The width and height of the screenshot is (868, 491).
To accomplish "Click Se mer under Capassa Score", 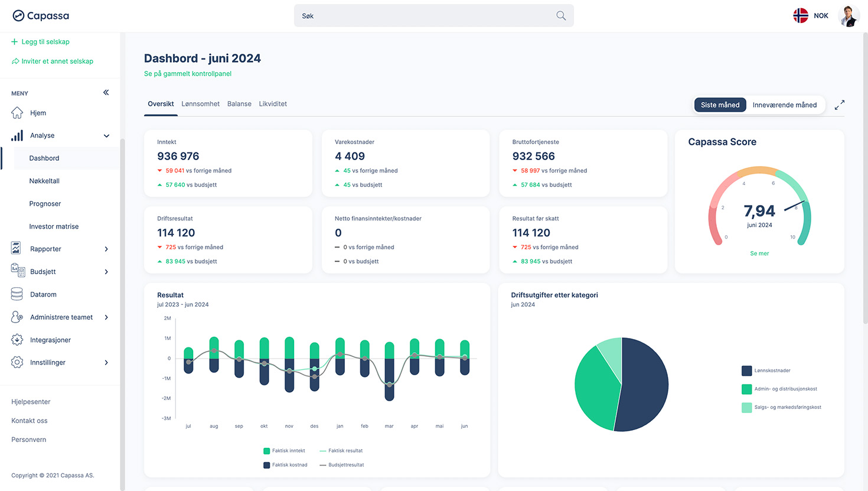I will click(x=759, y=253).
